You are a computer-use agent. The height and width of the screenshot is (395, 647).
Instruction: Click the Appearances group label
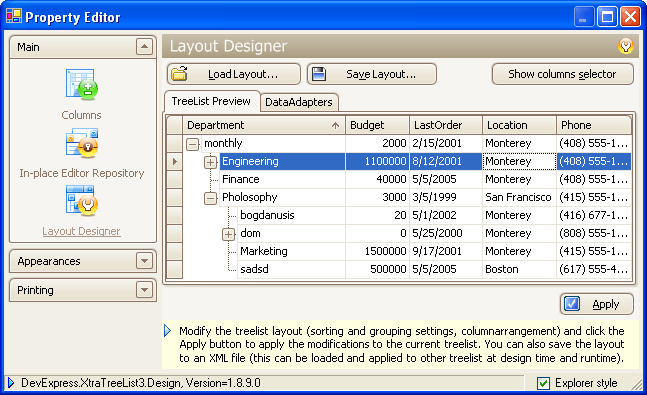tap(49, 261)
